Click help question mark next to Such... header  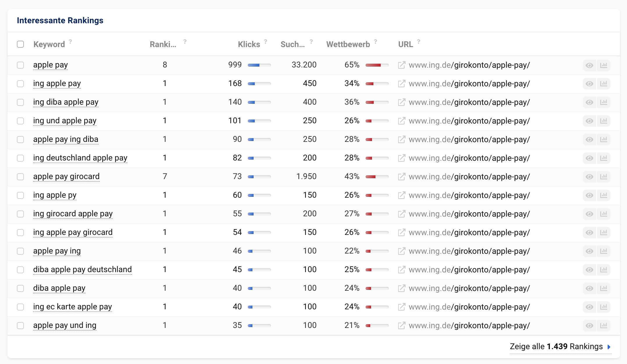(x=311, y=42)
